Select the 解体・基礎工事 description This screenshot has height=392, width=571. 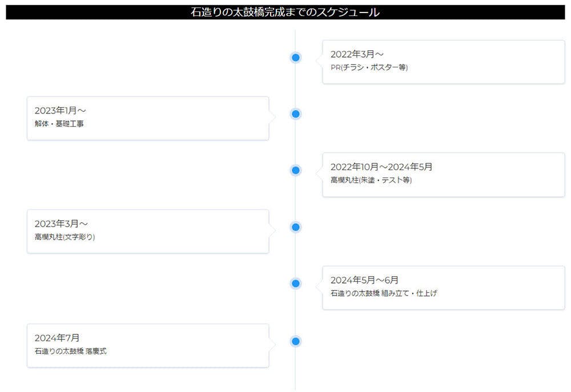tap(59, 124)
